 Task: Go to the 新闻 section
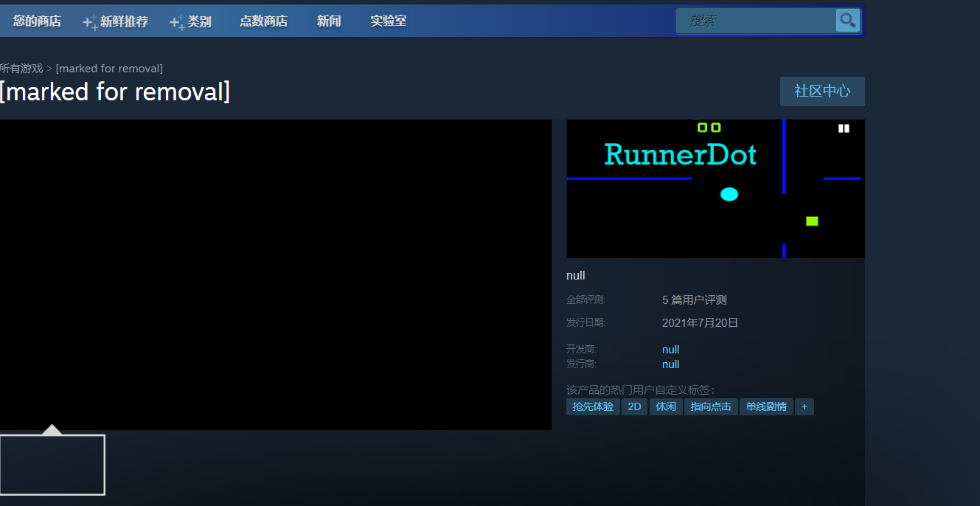point(329,21)
